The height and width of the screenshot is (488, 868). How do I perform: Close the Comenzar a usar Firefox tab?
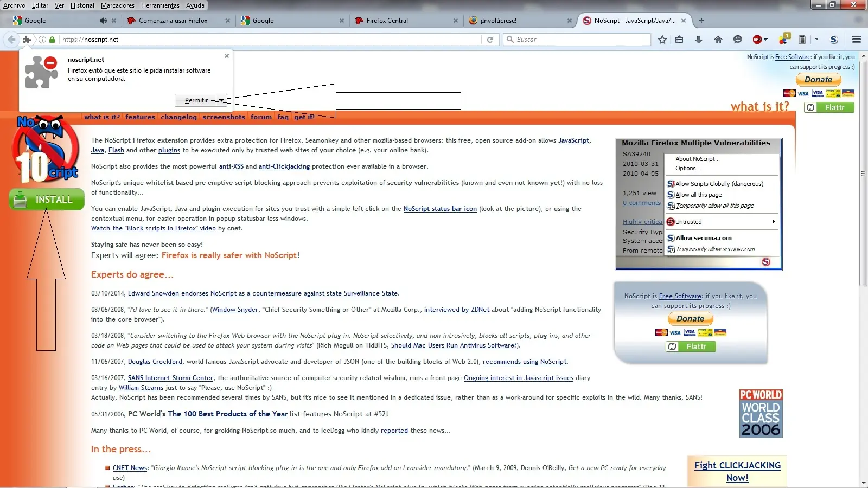click(x=228, y=21)
